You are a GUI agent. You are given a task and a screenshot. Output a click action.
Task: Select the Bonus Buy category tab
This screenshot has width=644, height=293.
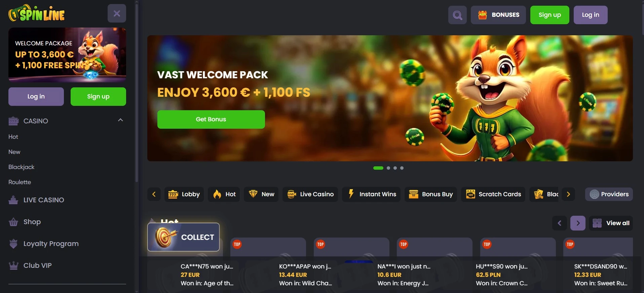430,194
